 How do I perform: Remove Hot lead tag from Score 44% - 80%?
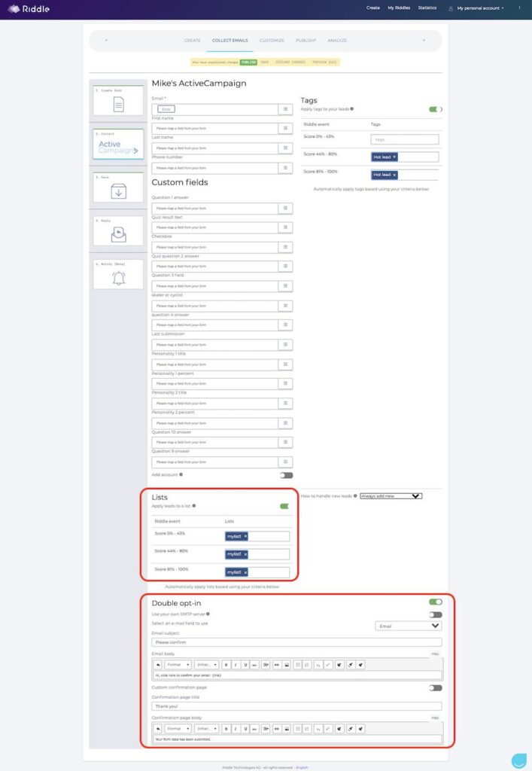(x=394, y=157)
